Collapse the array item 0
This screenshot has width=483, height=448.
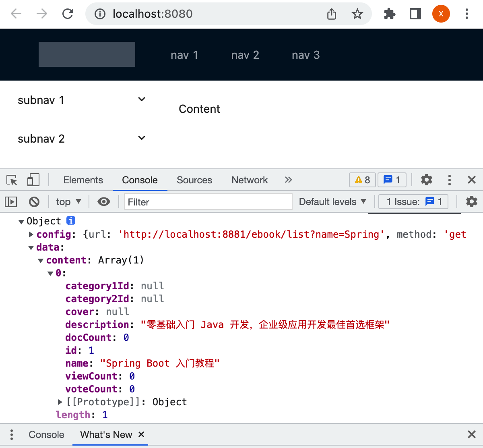pos(50,273)
